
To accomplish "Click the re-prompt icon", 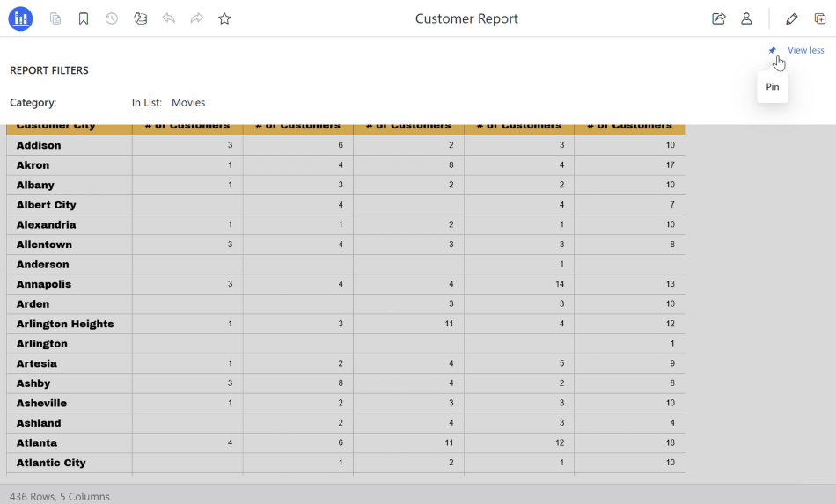I will point(140,18).
